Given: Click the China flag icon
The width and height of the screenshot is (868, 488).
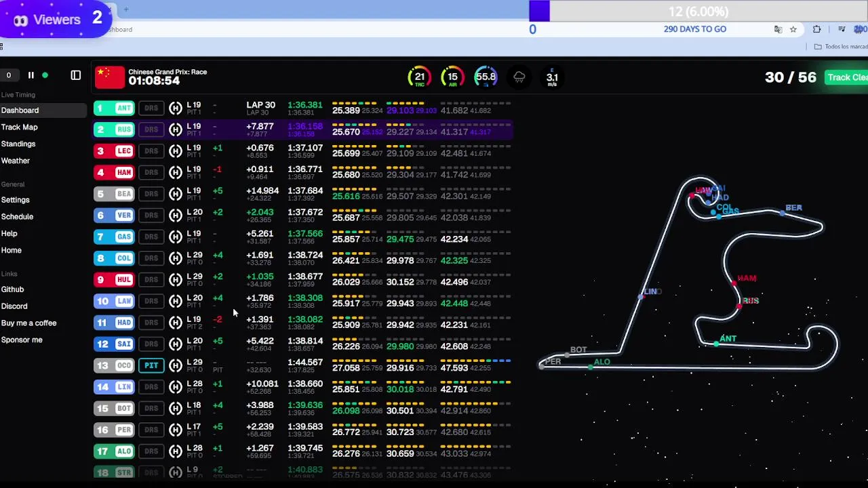Looking at the screenshot, I should [x=110, y=77].
